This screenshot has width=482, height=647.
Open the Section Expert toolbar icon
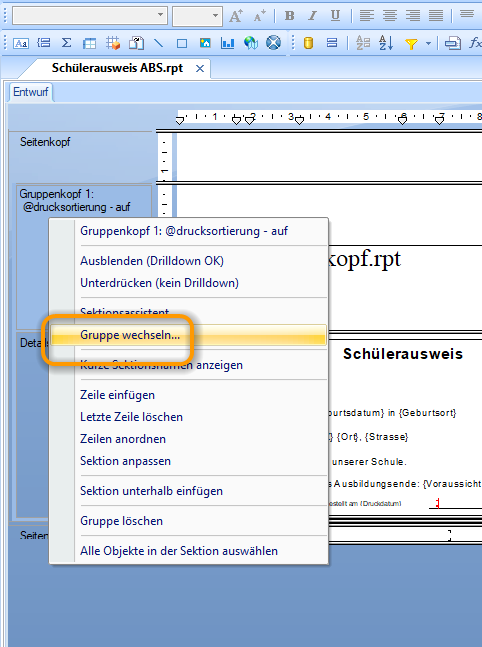coord(332,43)
